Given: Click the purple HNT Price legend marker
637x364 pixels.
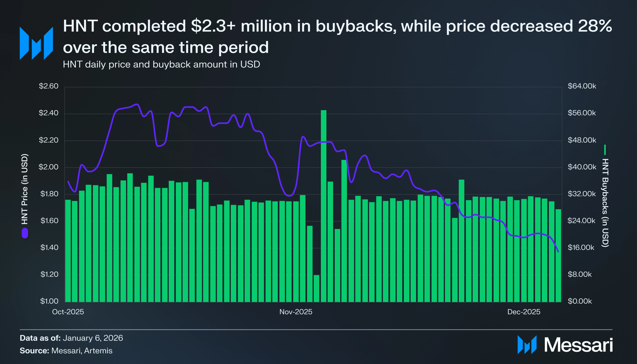Looking at the screenshot, I should [25, 233].
